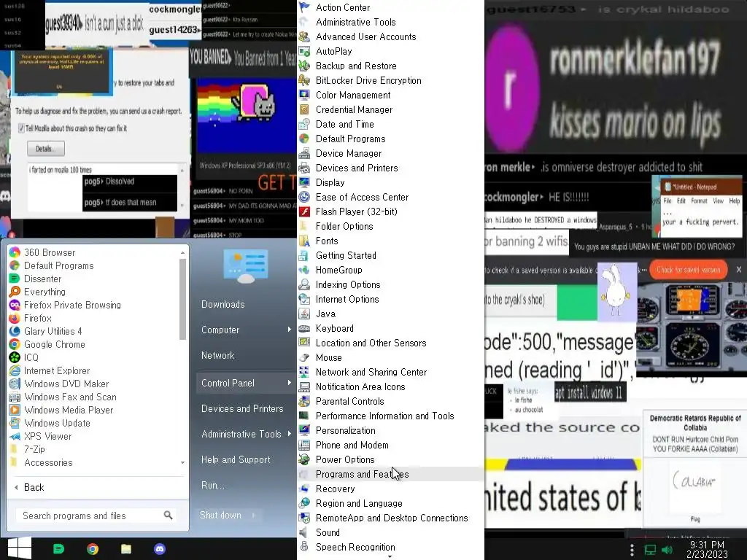Open 360 Browser from the programs list
Screen dimensions: 747x560
coord(50,252)
